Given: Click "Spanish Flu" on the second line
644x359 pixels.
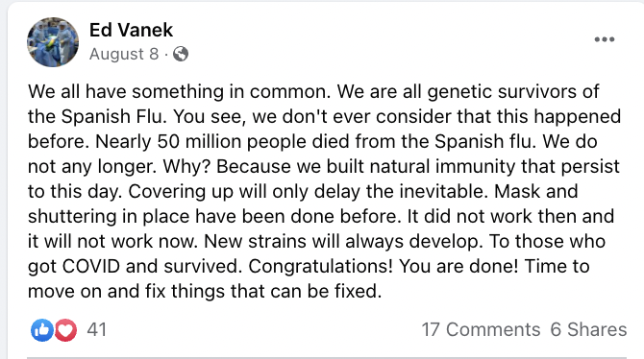Looking at the screenshot, I should tap(113, 116).
